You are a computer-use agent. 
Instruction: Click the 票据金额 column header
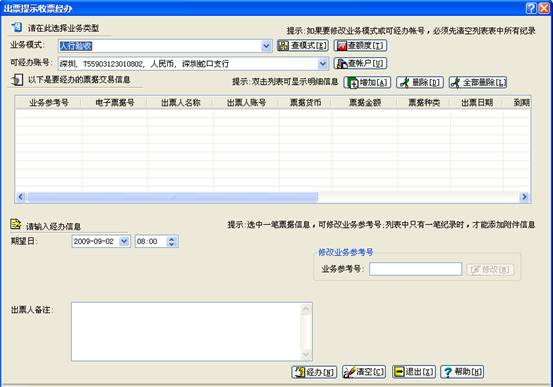[x=365, y=103]
